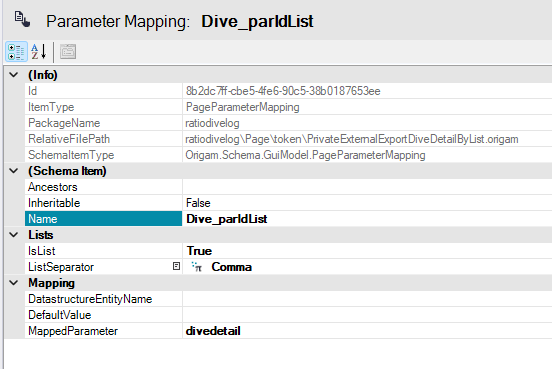Screen dimensions: 552x369
Task: Collapse the (Schema Item) category
Action: tap(13, 171)
